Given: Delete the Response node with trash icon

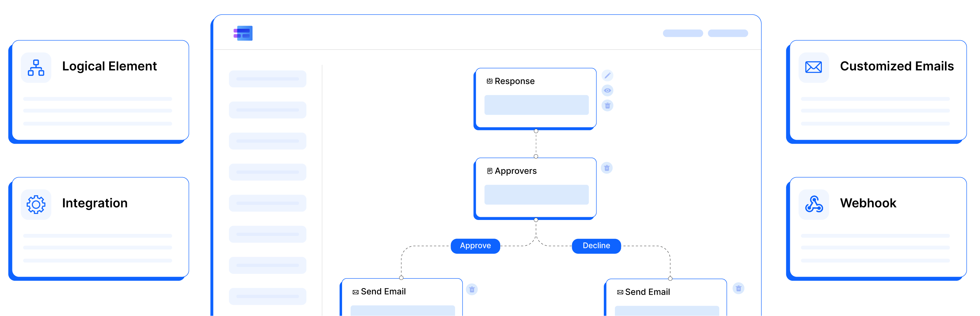Looking at the screenshot, I should 607,106.
